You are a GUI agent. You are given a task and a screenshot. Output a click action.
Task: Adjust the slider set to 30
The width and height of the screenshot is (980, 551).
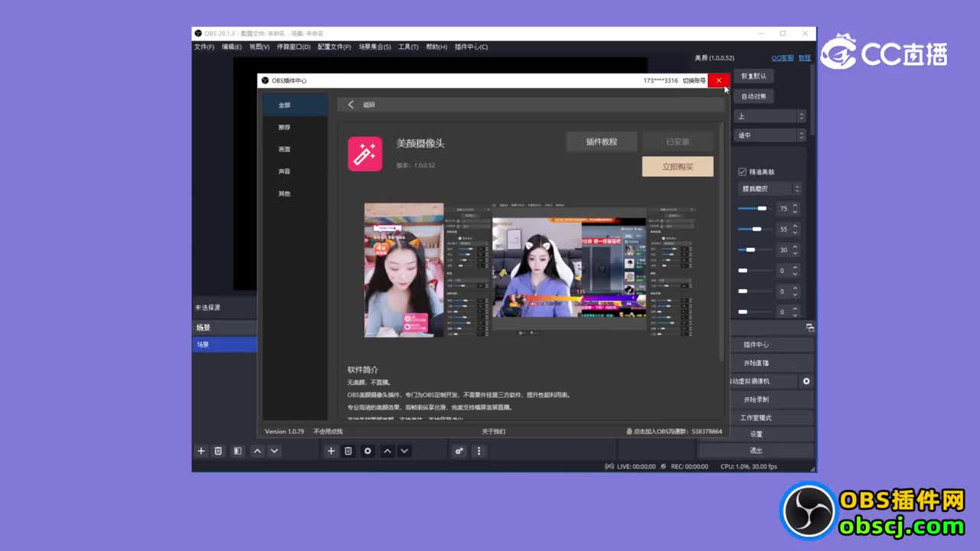(754, 249)
